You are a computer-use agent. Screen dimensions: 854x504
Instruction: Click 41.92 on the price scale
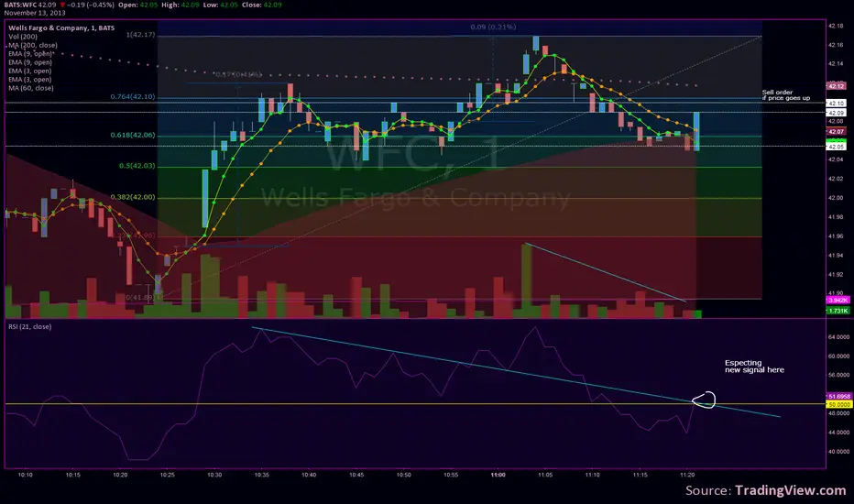(x=836, y=274)
